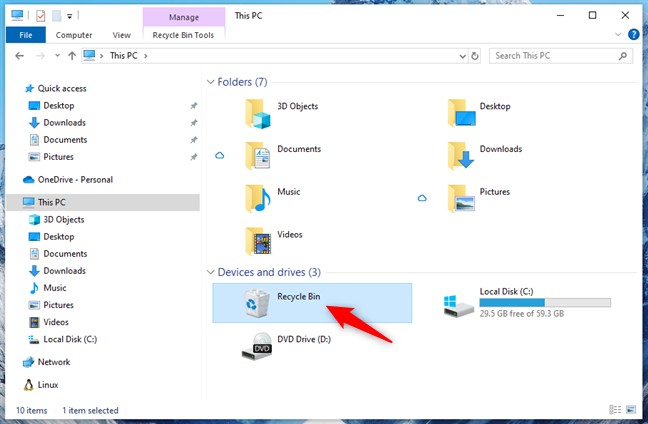Collapse the Folders (7) section
This screenshot has width=648, height=424.
click(210, 82)
